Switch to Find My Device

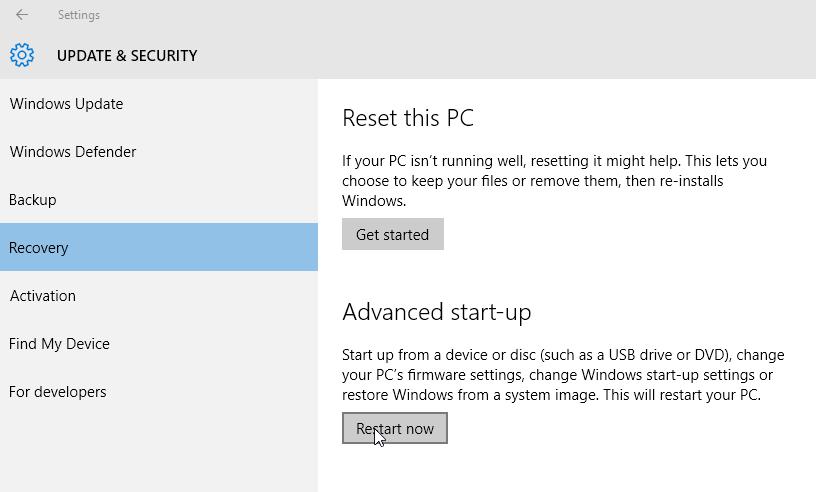[59, 344]
